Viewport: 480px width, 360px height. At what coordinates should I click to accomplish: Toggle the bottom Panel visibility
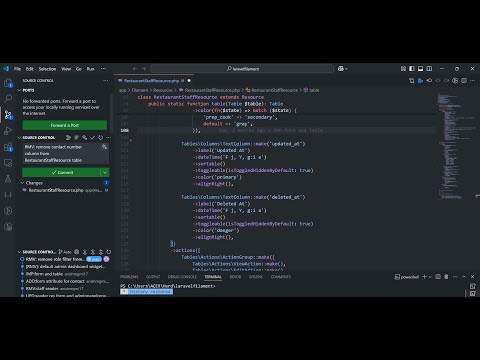coord(421,69)
